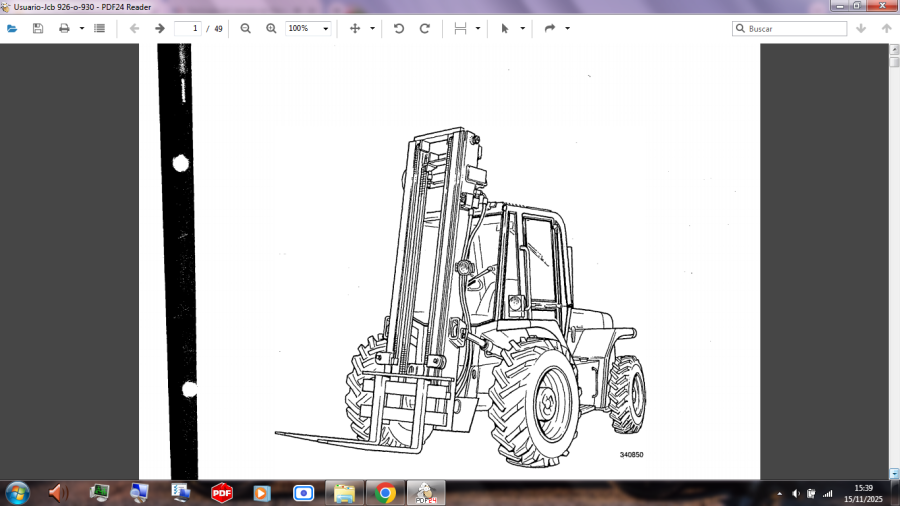Expand the page fit mode dropdown arrow

click(373, 28)
